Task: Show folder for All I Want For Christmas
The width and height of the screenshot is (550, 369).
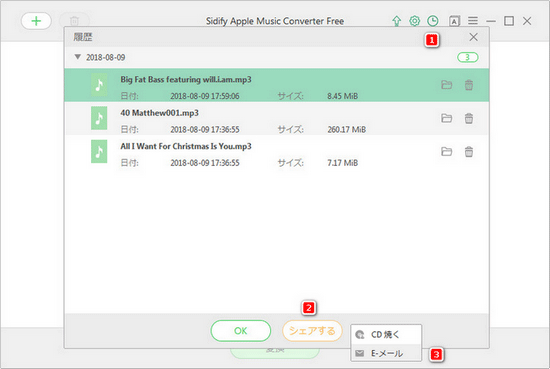Action: (446, 152)
